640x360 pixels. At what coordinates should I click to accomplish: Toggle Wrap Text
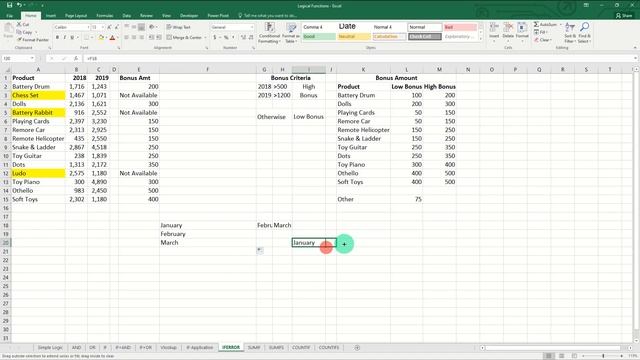[x=179, y=27]
